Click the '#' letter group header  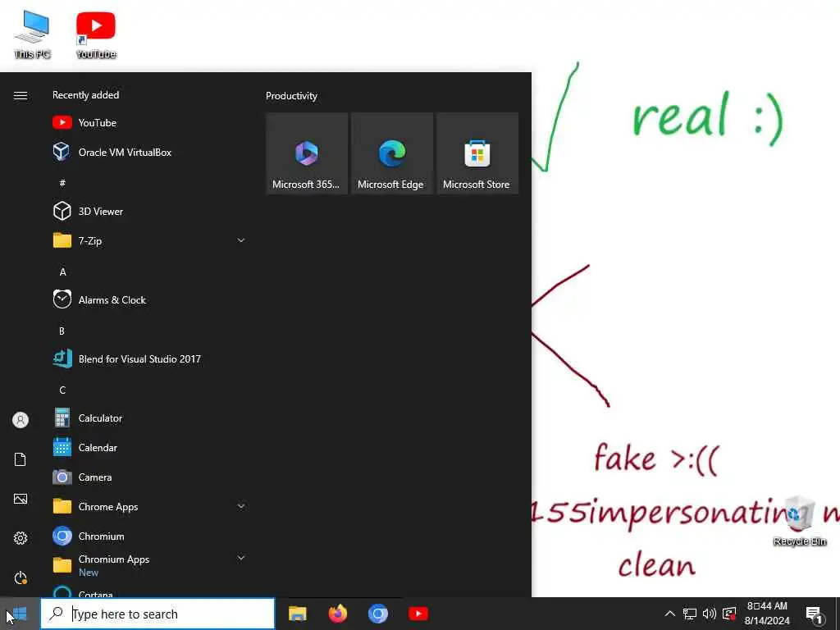(x=62, y=183)
